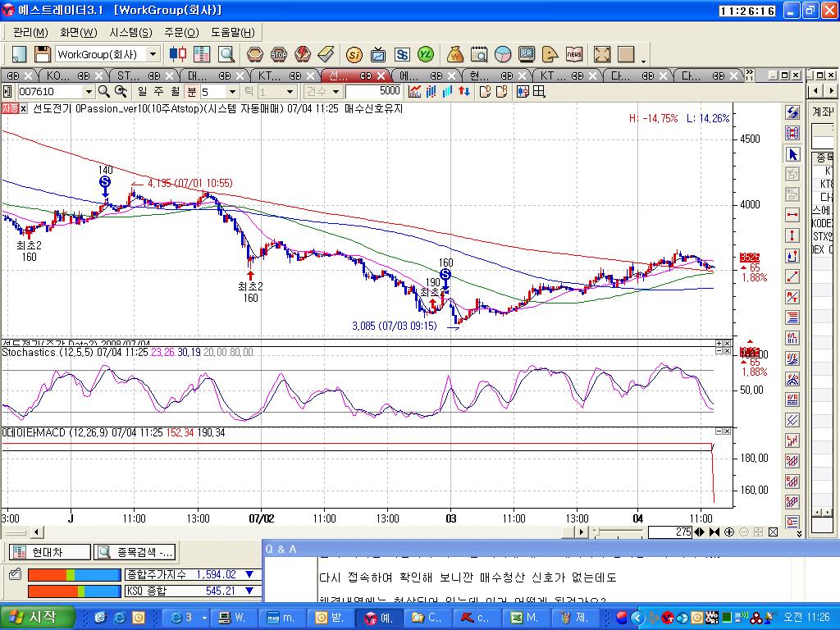Toggle the 주 (weekly) period button
Viewport: 840px width, 630px height.
pos(158,92)
